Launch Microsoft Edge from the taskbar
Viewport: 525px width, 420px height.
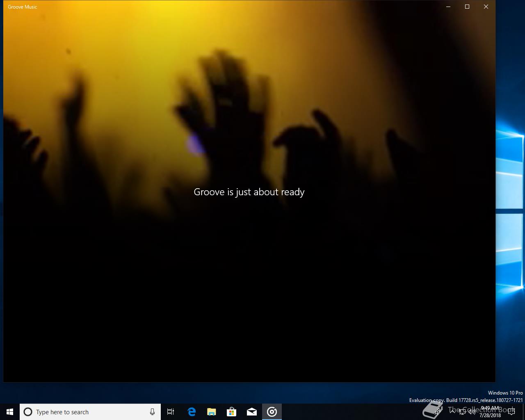[x=192, y=412]
